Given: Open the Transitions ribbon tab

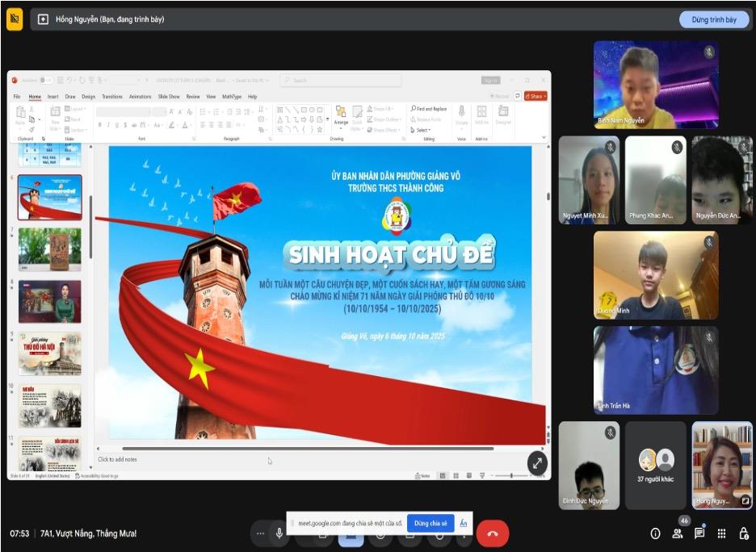Looking at the screenshot, I should [112, 96].
